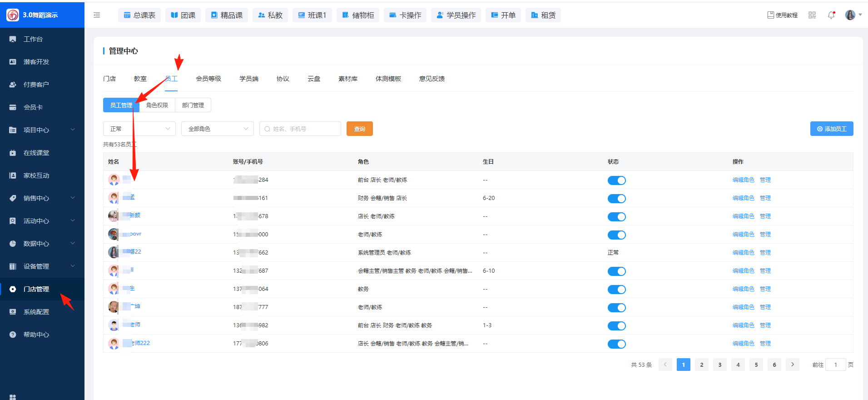Viewport: 868px width, 400px height.
Task: Open the 正常 status filter dropdown
Action: 139,129
